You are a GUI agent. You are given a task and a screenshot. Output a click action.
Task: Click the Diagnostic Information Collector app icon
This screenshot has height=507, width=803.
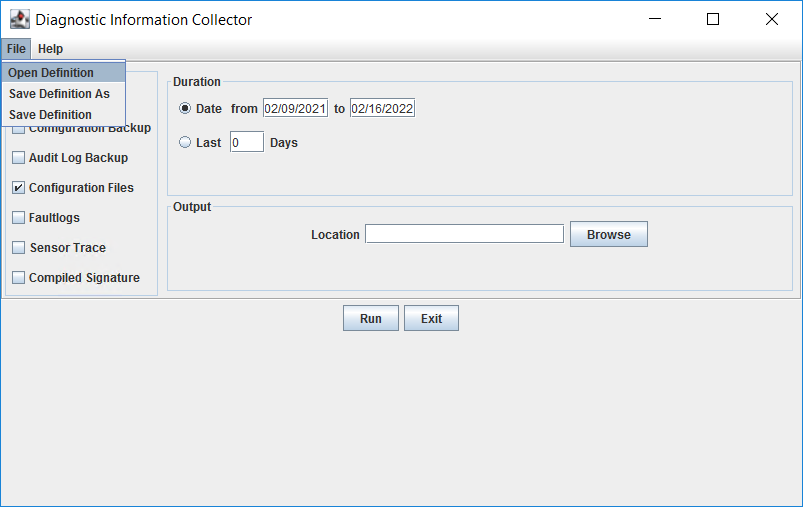(19, 19)
